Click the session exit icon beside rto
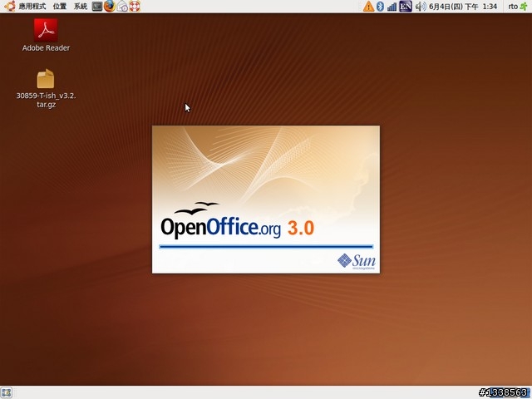This screenshot has width=532, height=399. tap(524, 7)
